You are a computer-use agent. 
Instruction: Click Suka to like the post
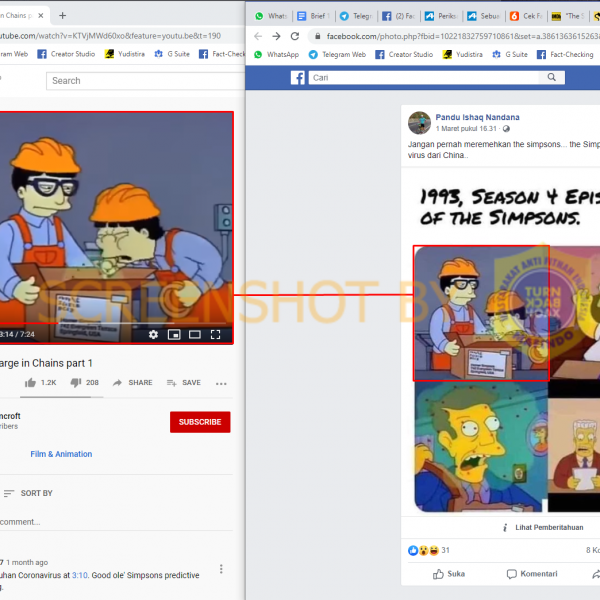pyautogui.click(x=449, y=574)
